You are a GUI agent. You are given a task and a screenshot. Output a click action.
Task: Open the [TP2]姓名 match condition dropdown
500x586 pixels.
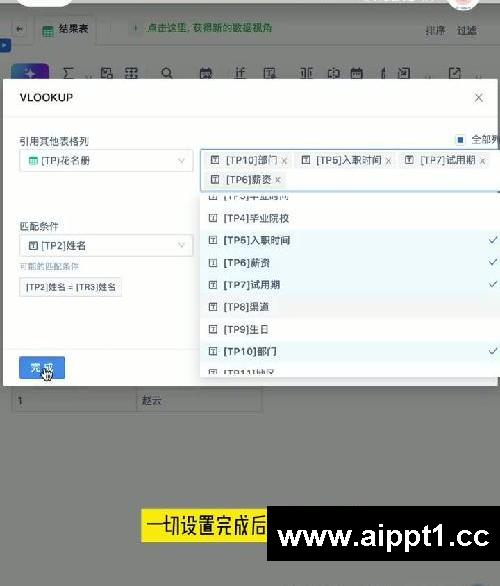pos(106,246)
